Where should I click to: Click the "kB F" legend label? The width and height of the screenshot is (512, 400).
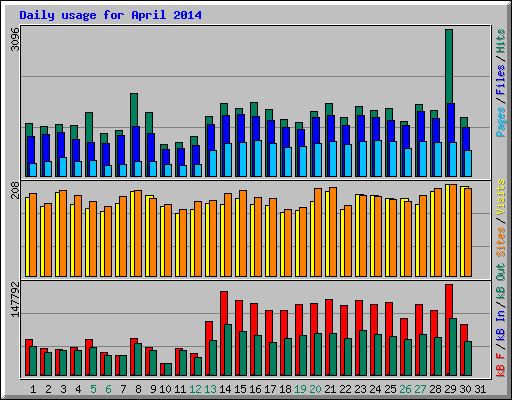pyautogui.click(x=501, y=365)
